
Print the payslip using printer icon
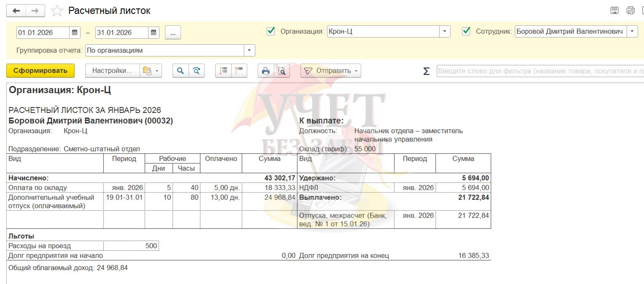click(x=266, y=71)
